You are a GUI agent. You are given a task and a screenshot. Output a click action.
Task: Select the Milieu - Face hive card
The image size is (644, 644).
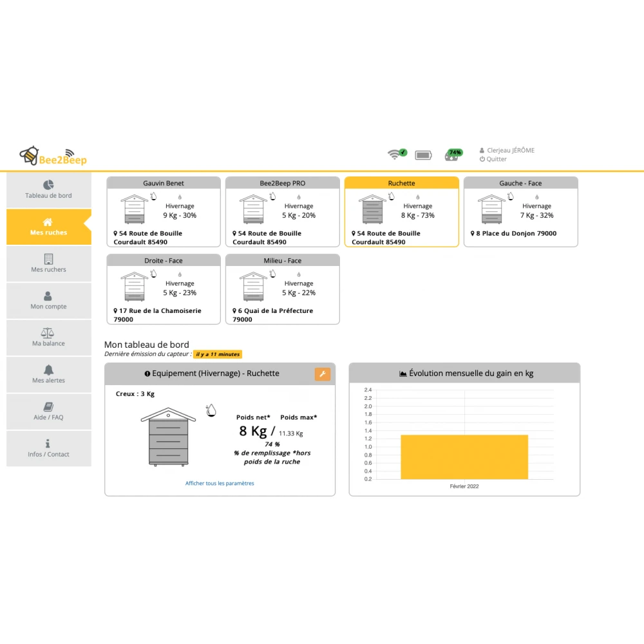pyautogui.click(x=282, y=290)
